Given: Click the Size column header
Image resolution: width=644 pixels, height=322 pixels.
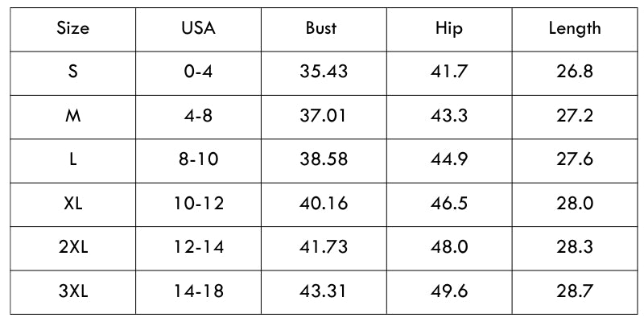Looking at the screenshot, I should tap(73, 28).
